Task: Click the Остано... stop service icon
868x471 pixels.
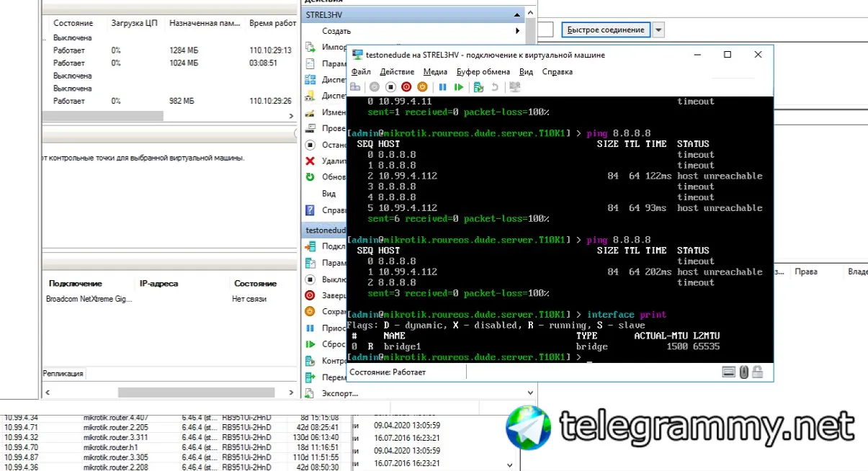Action: click(310, 145)
